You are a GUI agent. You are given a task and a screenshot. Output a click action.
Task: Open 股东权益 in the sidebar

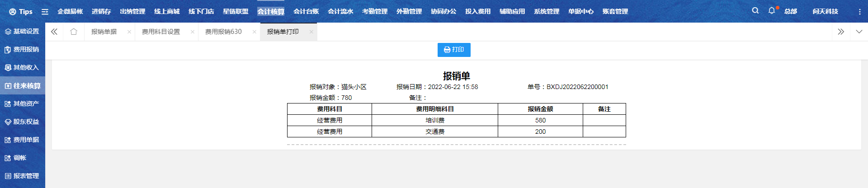coord(23,122)
